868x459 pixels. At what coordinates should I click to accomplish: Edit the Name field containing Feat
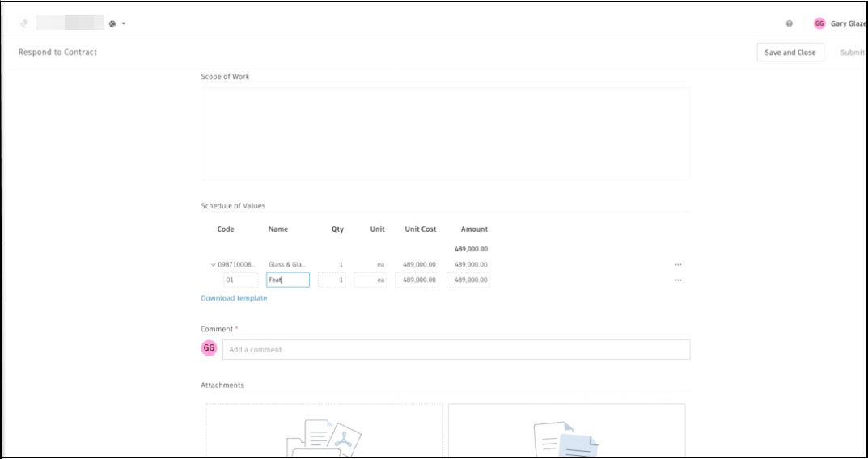[288, 280]
